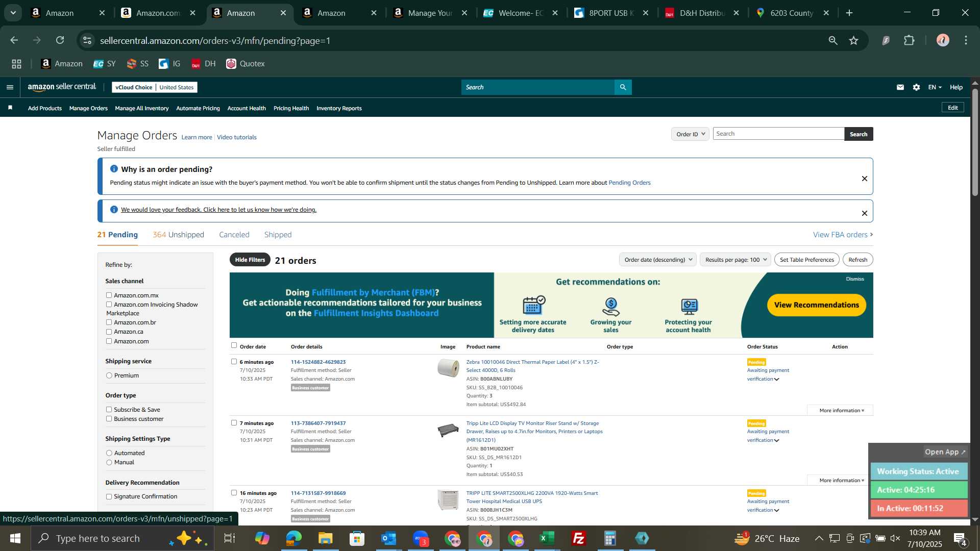Select order 114-1524882-4629823 checkbox
980x551 pixels.
234,361
